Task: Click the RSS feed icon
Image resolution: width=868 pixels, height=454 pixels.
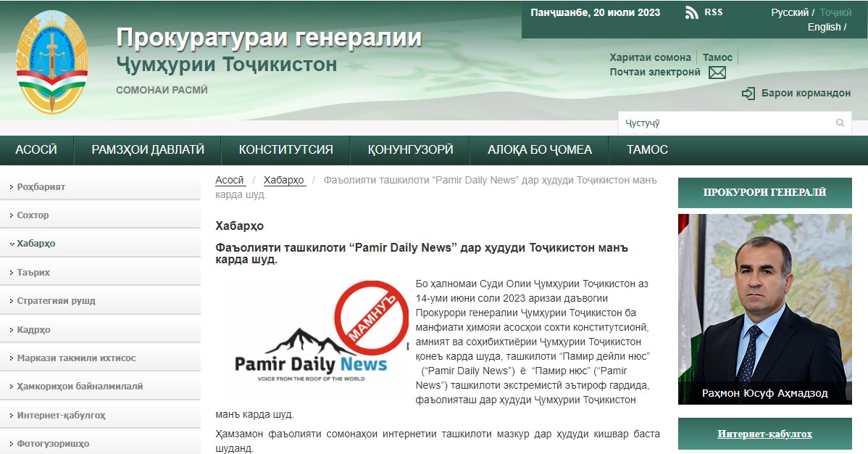Action: pyautogui.click(x=691, y=13)
